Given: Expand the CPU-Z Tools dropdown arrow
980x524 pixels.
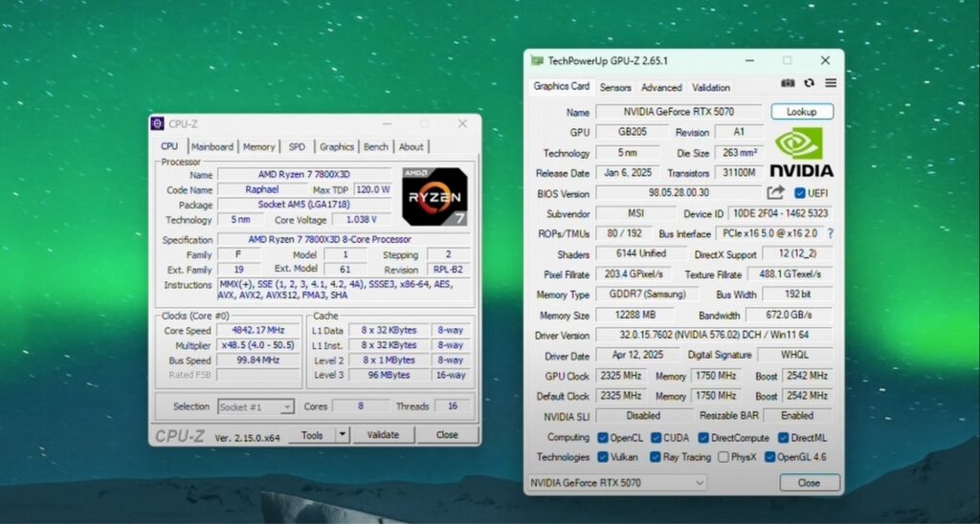Looking at the screenshot, I should tap(343, 434).
